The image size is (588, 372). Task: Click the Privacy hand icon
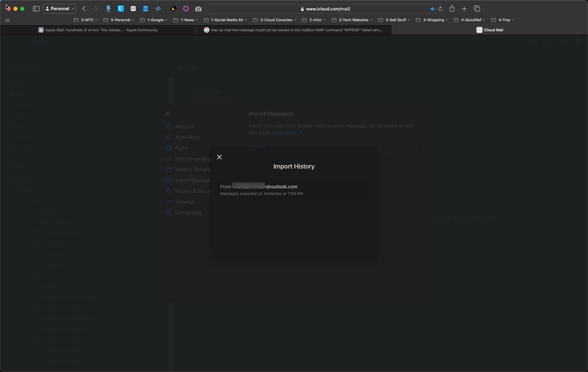click(169, 191)
